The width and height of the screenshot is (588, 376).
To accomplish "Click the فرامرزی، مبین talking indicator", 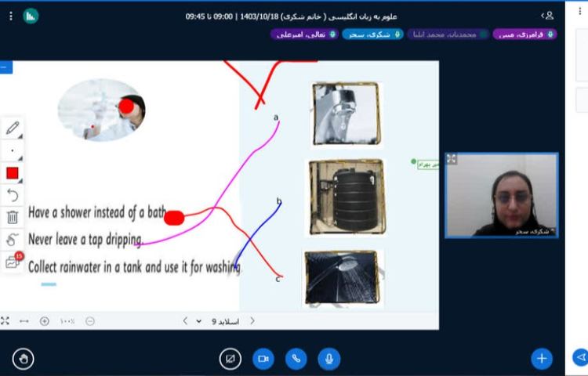I will click(524, 34).
